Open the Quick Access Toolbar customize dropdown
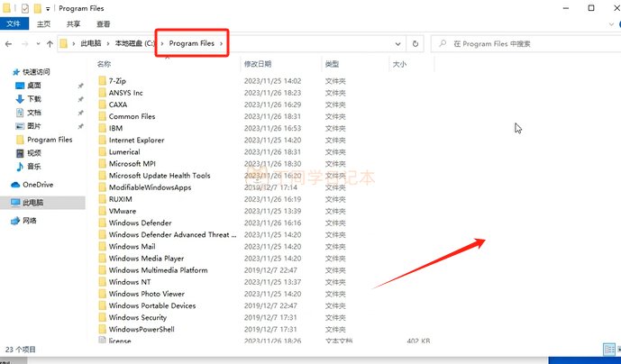Viewport: 621px width, 364px height. pyautogui.click(x=48, y=8)
